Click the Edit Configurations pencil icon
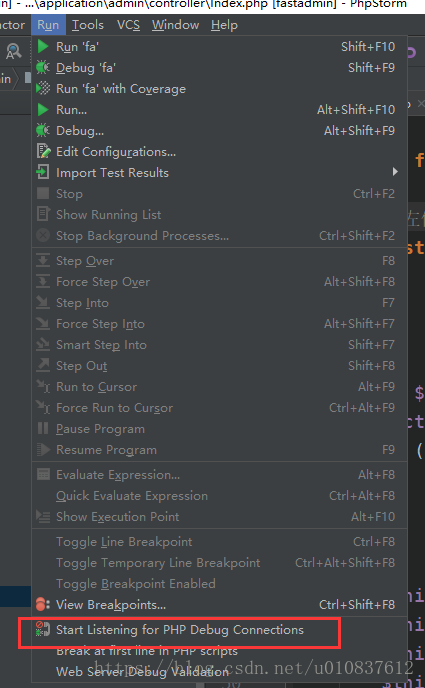The height and width of the screenshot is (688, 425). (x=43, y=151)
